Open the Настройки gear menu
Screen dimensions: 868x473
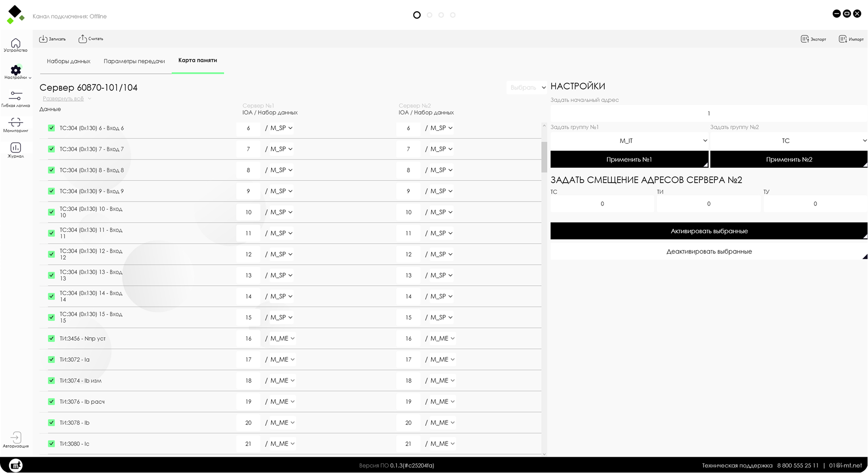16,71
